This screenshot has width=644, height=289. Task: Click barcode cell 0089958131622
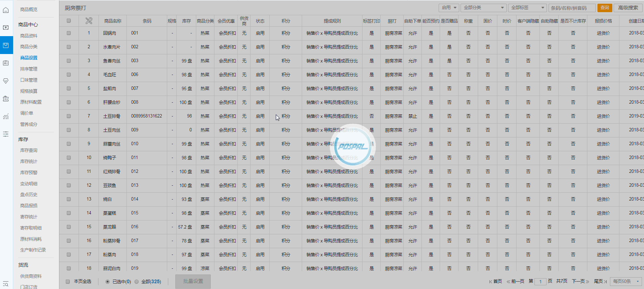[146, 116]
